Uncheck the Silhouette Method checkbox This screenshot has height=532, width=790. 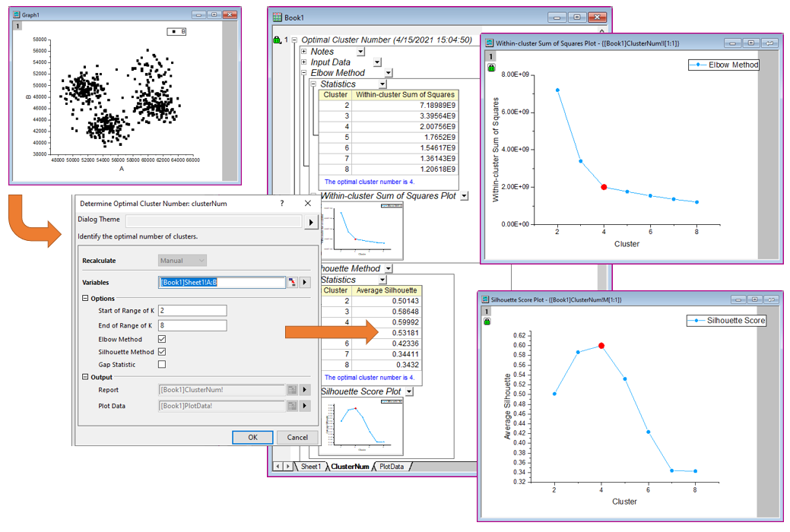161,352
